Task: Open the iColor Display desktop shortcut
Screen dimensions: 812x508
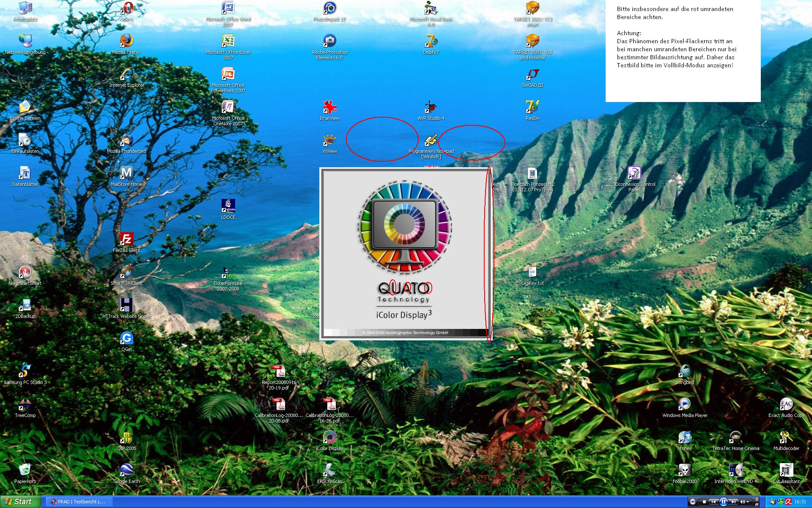Action: click(329, 437)
